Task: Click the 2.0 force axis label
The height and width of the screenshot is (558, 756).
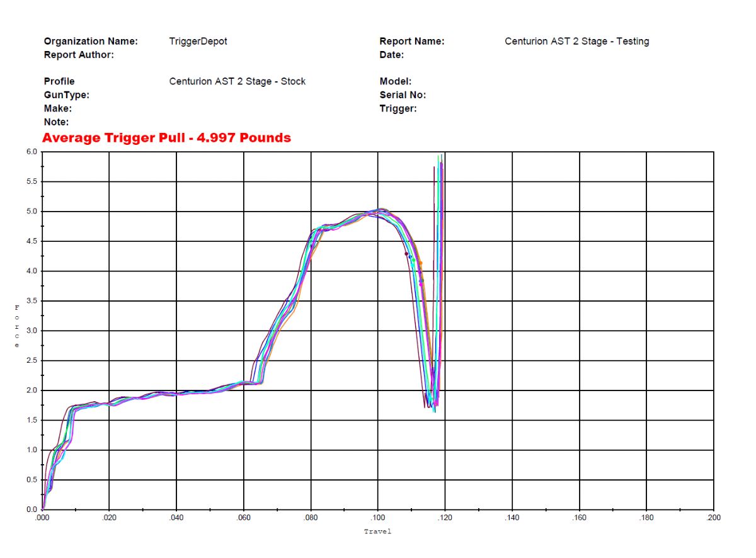Action: (x=31, y=390)
